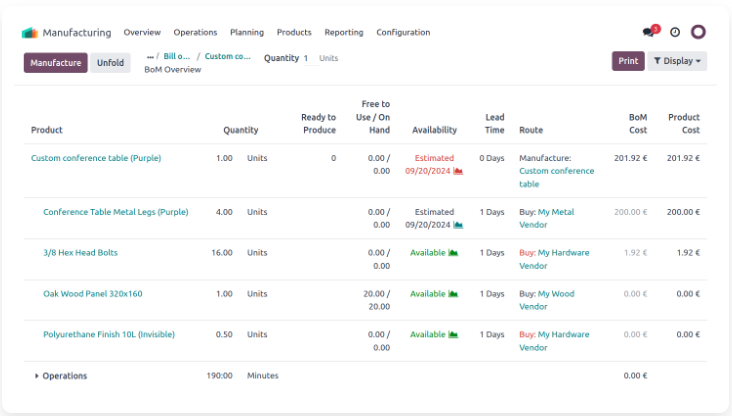Click the Unfold button
This screenshot has height=416, width=732.
[110, 63]
